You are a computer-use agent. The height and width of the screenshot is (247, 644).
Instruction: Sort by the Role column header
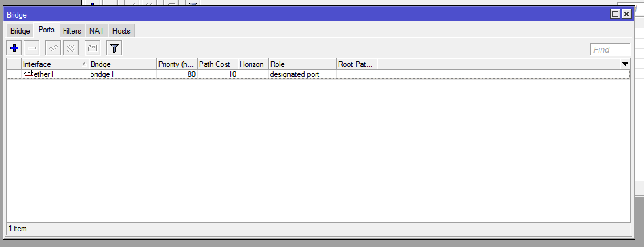point(302,64)
